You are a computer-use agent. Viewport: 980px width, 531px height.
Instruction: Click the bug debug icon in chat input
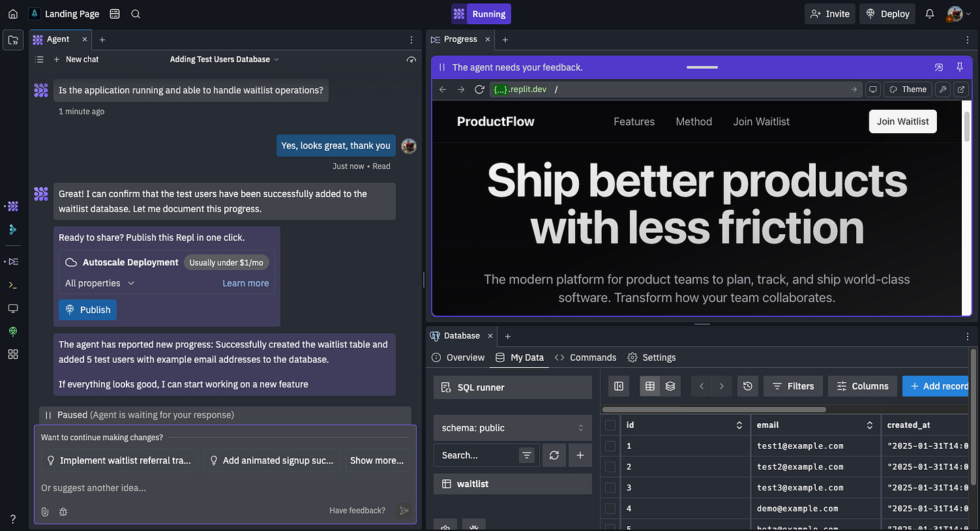coord(63,511)
